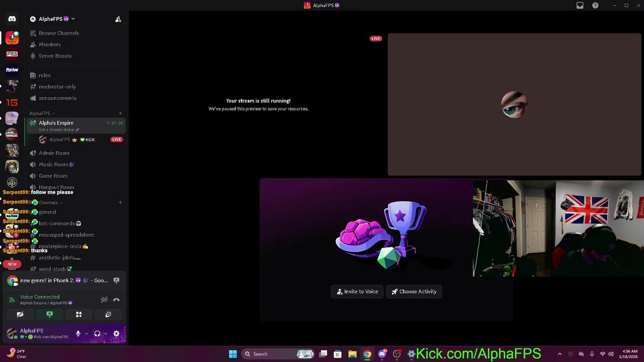
Task: Switch to the FPS server icon in sidebar
Action: tap(12, 54)
